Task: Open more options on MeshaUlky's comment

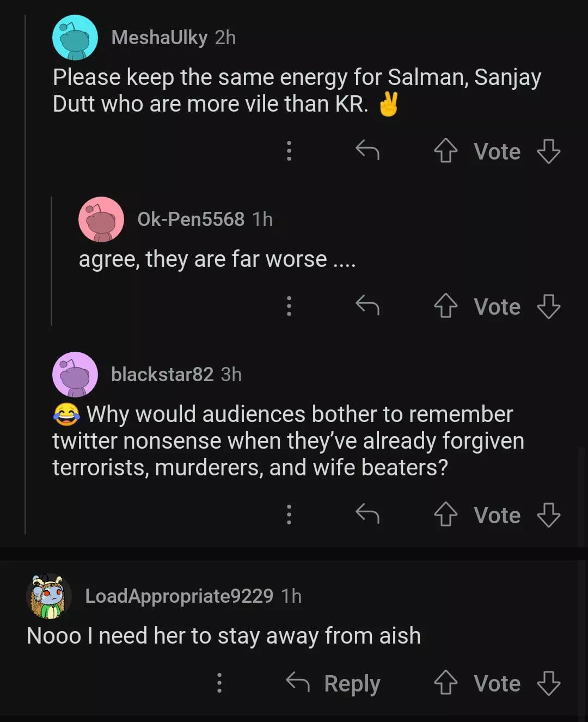Action: [x=289, y=151]
